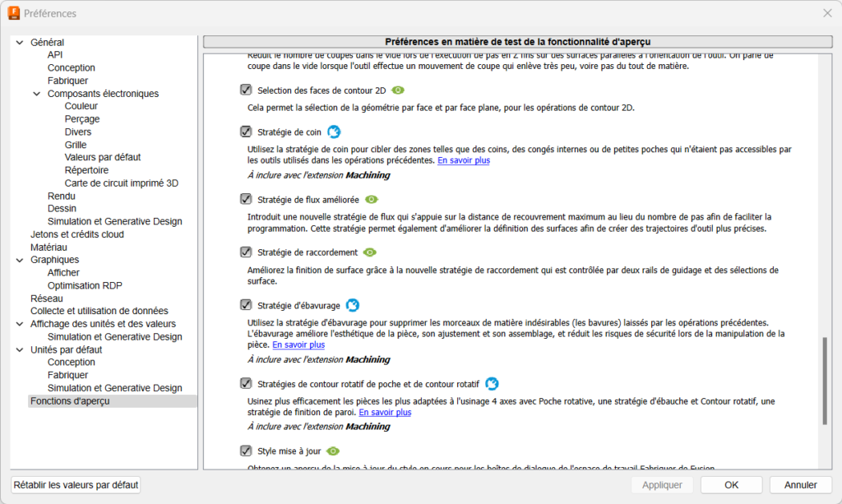Click the green eye icon beside Stratégie de flux améliorée
This screenshot has height=504, width=842.
(x=372, y=199)
